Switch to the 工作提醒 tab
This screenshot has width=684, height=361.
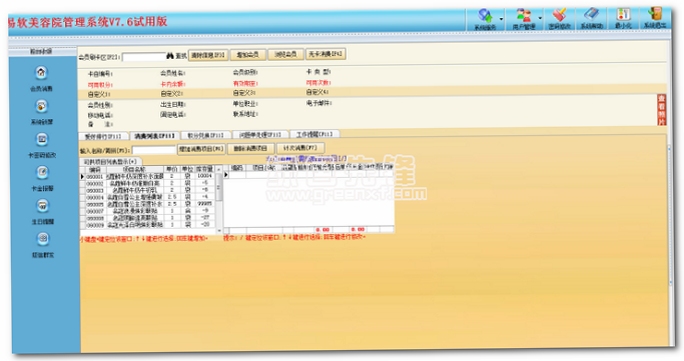[314, 134]
